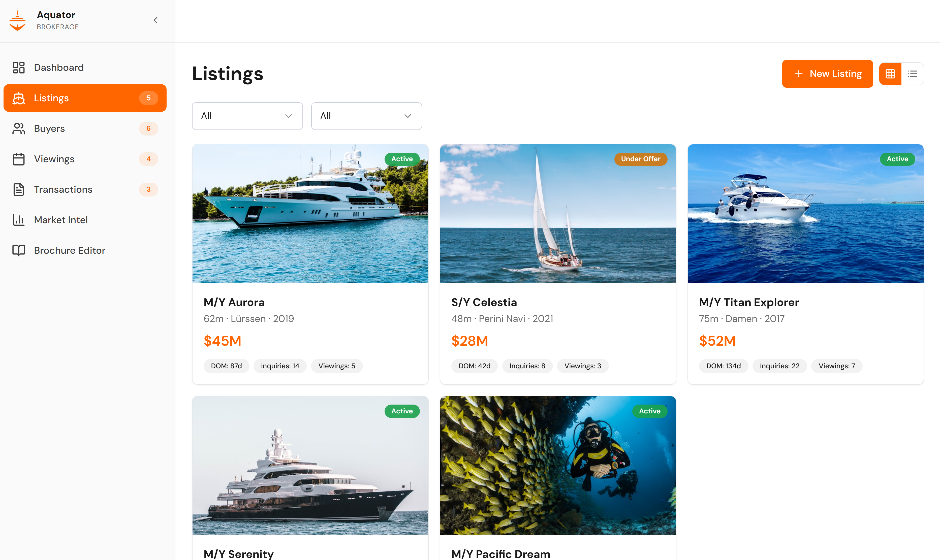Switch to list view layout
Image resolution: width=940 pixels, height=560 pixels.
pyautogui.click(x=913, y=74)
